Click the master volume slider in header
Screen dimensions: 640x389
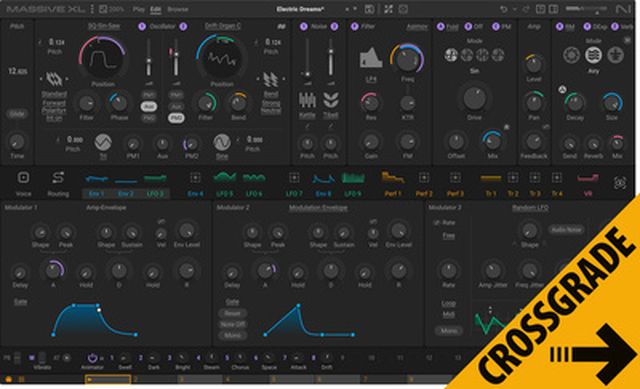tap(587, 9)
